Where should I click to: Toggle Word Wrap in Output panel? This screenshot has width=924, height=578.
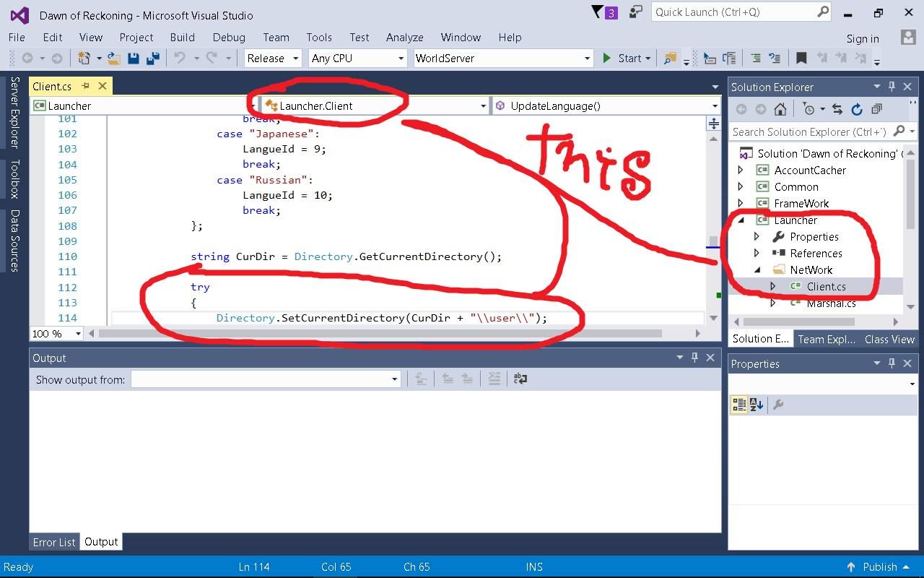pyautogui.click(x=520, y=379)
